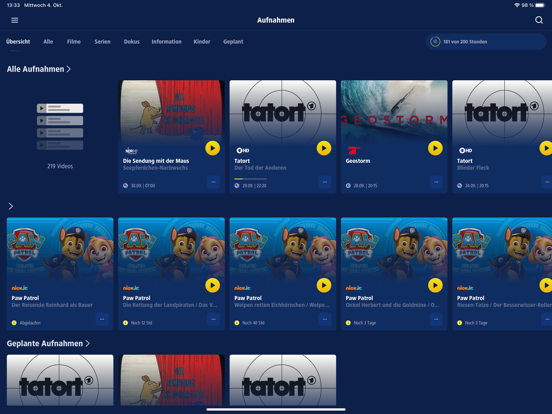Play Paw Patrol Welpen retten Eichhörnchen
552x414 pixels.
pos(324,286)
